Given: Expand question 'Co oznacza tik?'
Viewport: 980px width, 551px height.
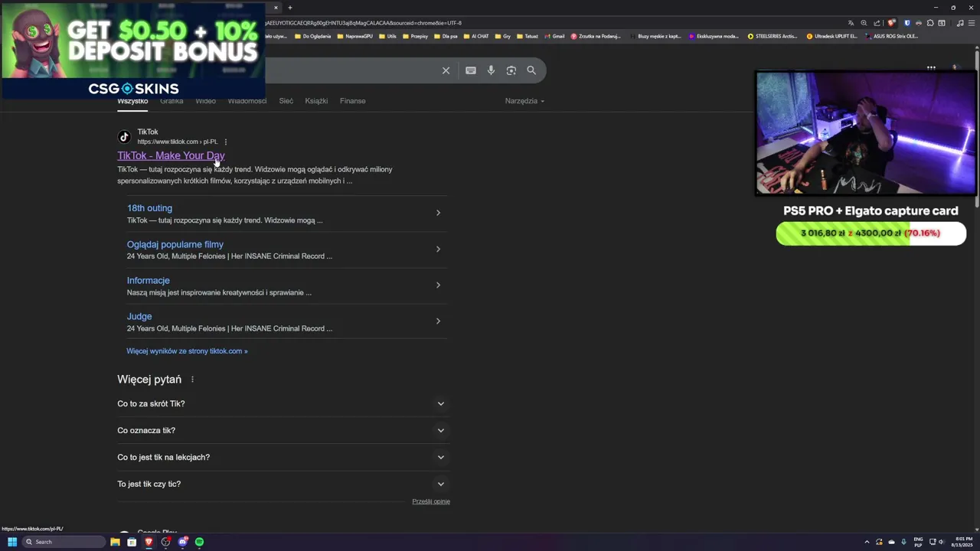Looking at the screenshot, I should pos(282,430).
